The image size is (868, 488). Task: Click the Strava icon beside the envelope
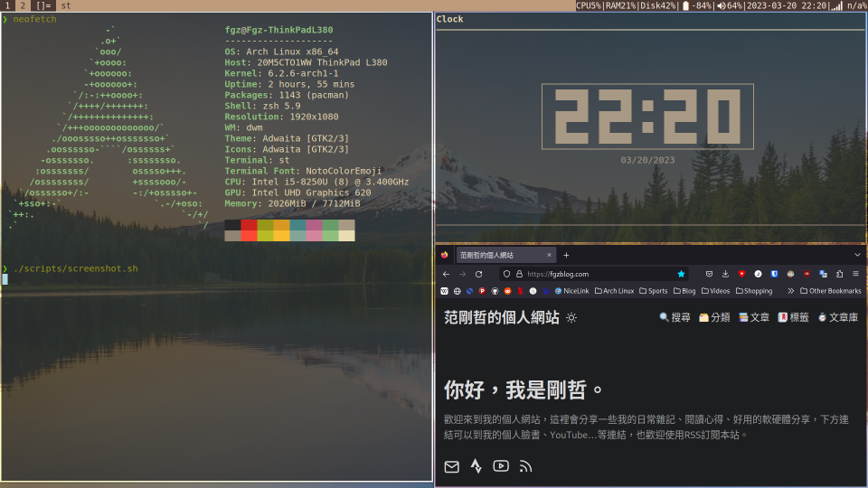[x=476, y=466]
